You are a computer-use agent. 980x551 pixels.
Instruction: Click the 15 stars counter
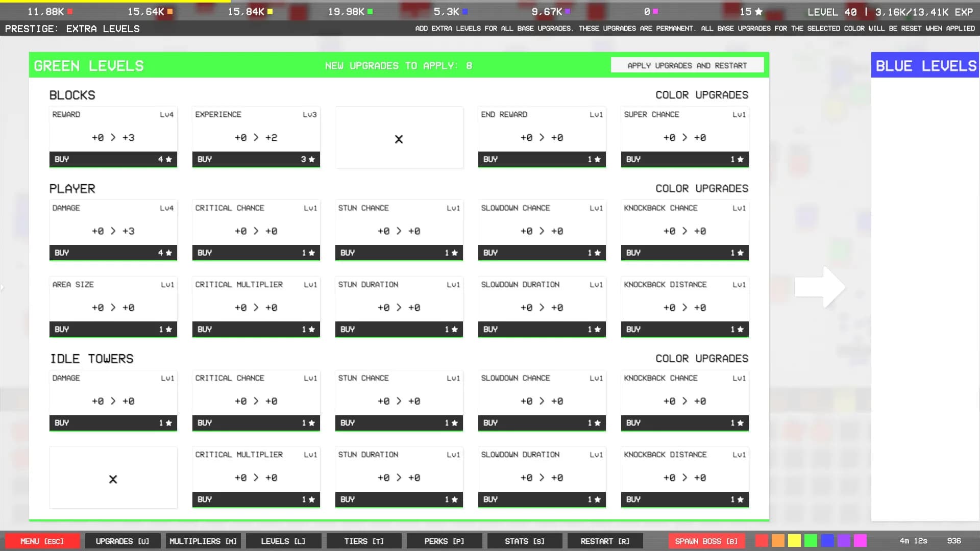[x=751, y=11]
